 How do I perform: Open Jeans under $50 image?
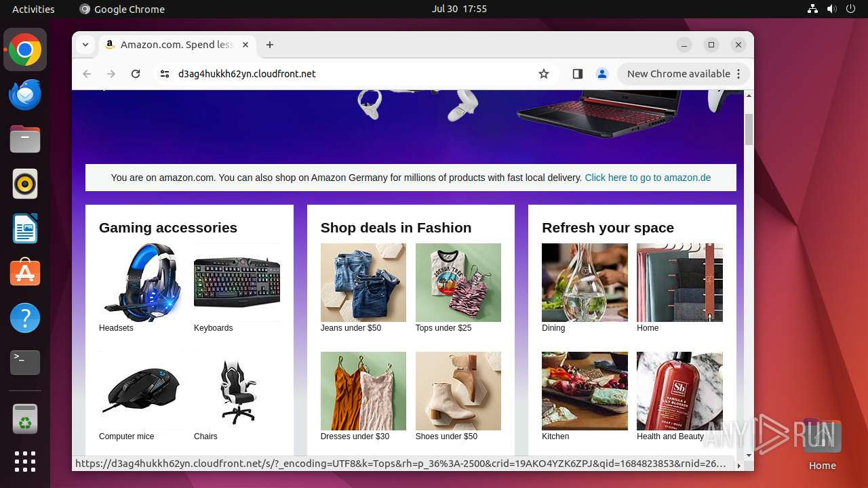tap(363, 283)
